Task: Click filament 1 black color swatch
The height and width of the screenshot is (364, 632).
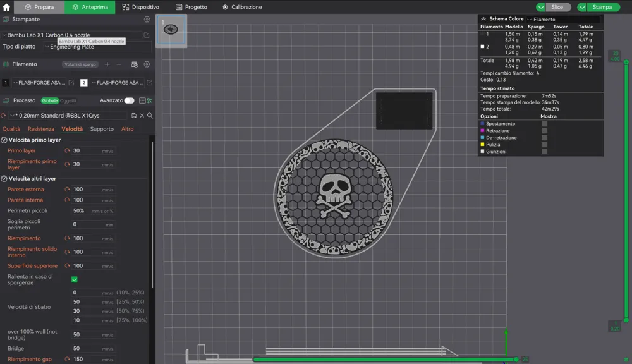Action: 6,83
